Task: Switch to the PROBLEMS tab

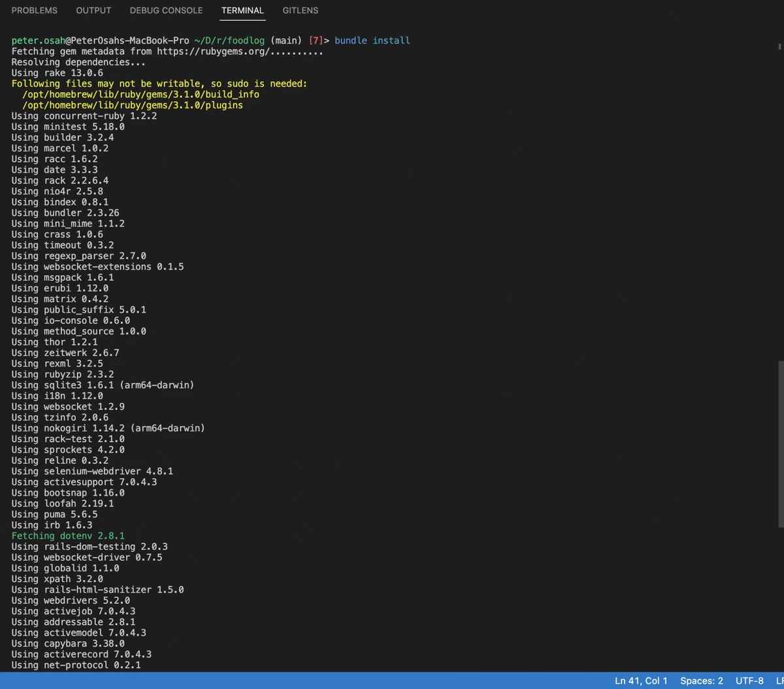Action: tap(35, 10)
